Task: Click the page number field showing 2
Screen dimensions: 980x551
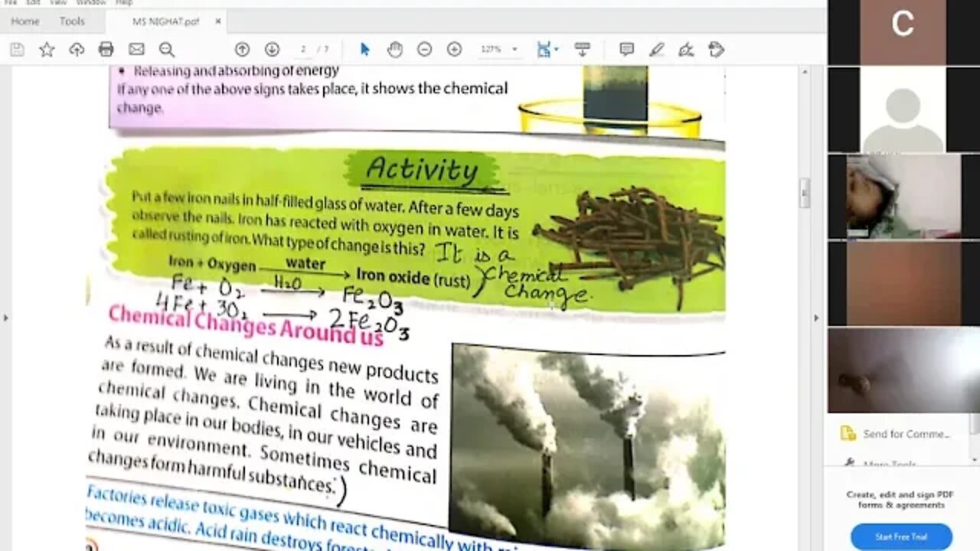Action: tap(303, 50)
